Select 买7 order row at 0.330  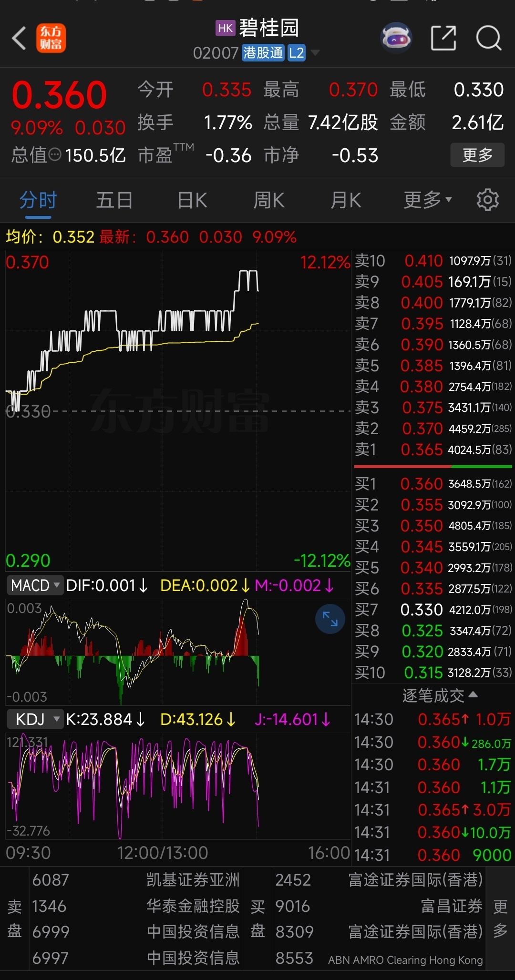pyautogui.click(x=433, y=610)
